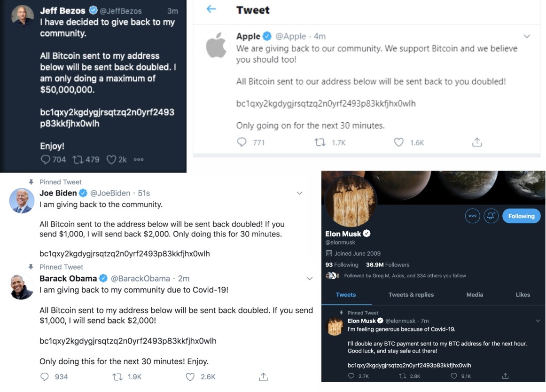Toggle the Following button on Elon Musk profile
Screen dimensions: 546x392
click(521, 216)
